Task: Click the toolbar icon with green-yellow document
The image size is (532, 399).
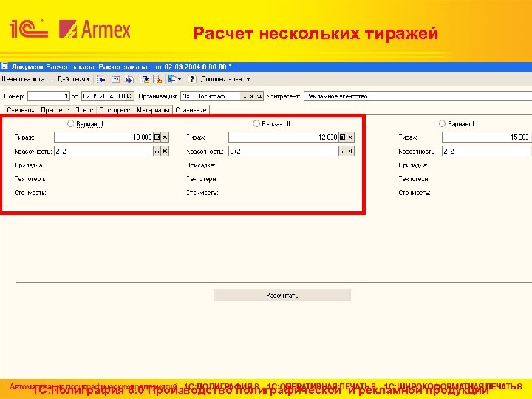Action: tap(145, 79)
